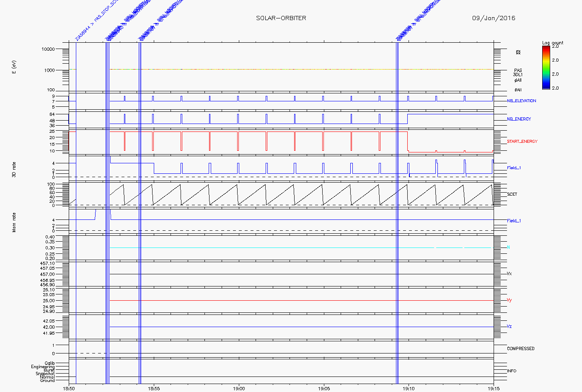Click the Mom rate axis title
This screenshot has width=582, height=392.
click(x=14, y=222)
